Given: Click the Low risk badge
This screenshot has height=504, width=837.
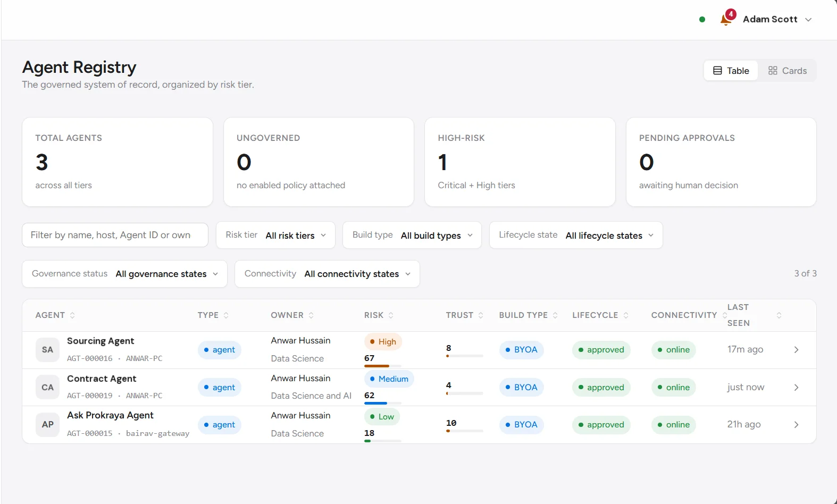Looking at the screenshot, I should tap(382, 417).
